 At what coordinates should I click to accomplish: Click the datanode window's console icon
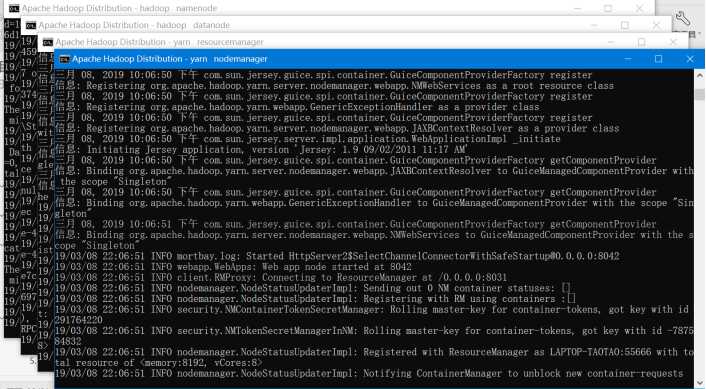[x=31, y=26]
